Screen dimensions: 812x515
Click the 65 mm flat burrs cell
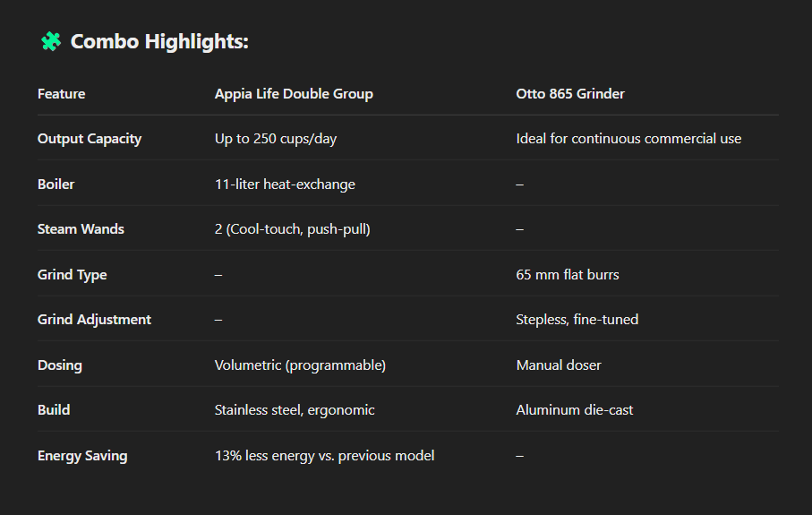click(x=567, y=275)
